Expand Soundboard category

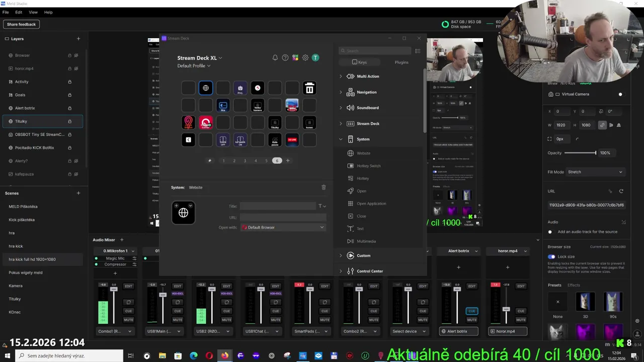(x=341, y=108)
